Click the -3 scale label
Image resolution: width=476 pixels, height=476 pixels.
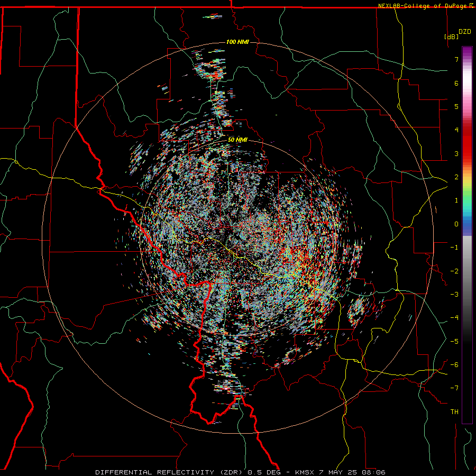454,294
